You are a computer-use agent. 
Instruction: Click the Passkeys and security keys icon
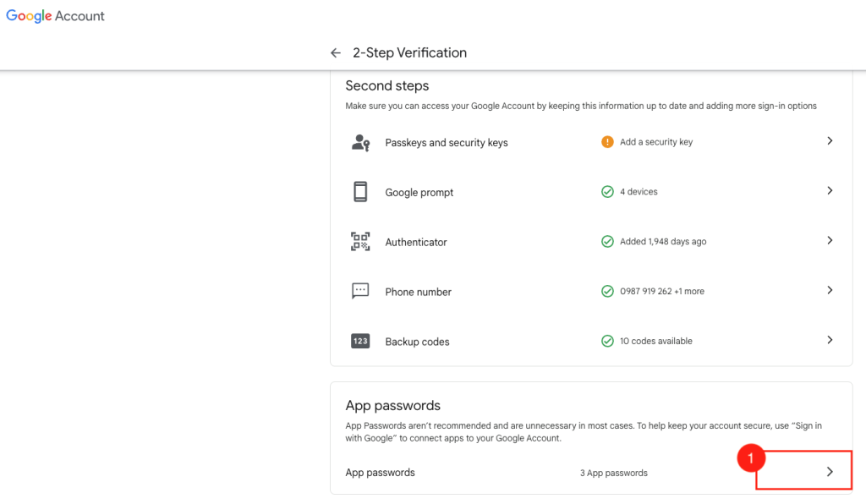pyautogui.click(x=361, y=143)
